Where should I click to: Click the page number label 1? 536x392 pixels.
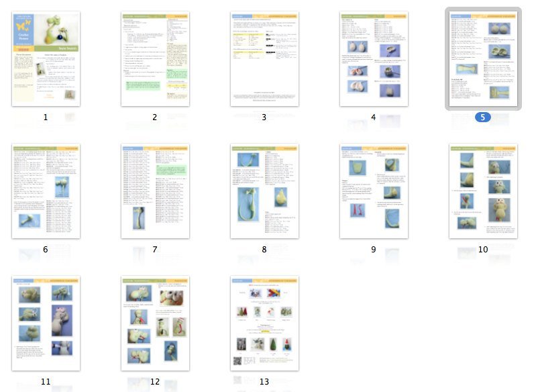point(46,117)
